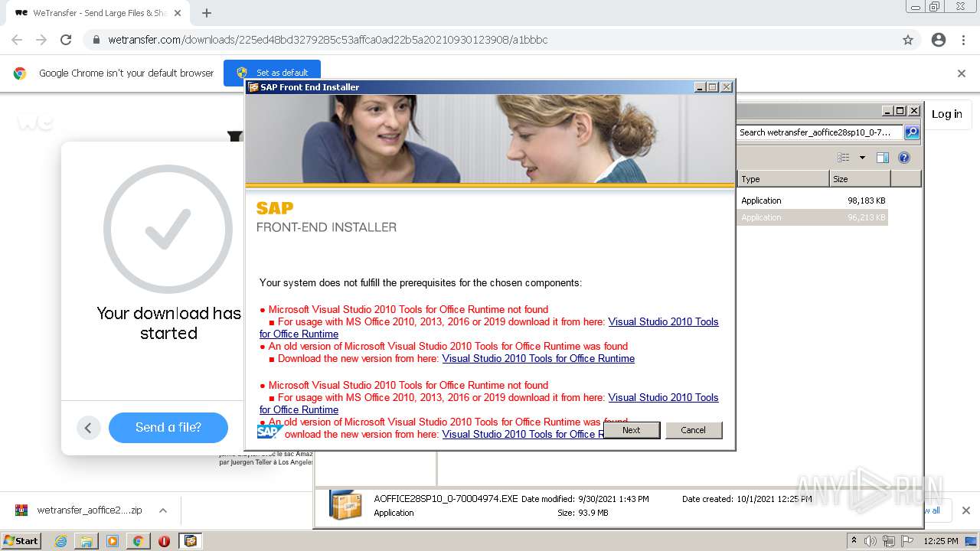
Task: Open the Chrome profile menu
Action: [939, 40]
